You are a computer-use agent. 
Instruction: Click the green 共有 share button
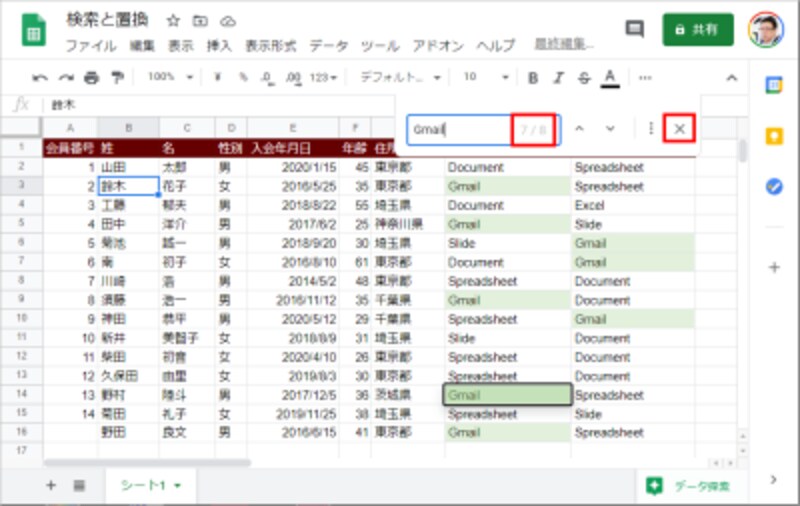tap(697, 30)
